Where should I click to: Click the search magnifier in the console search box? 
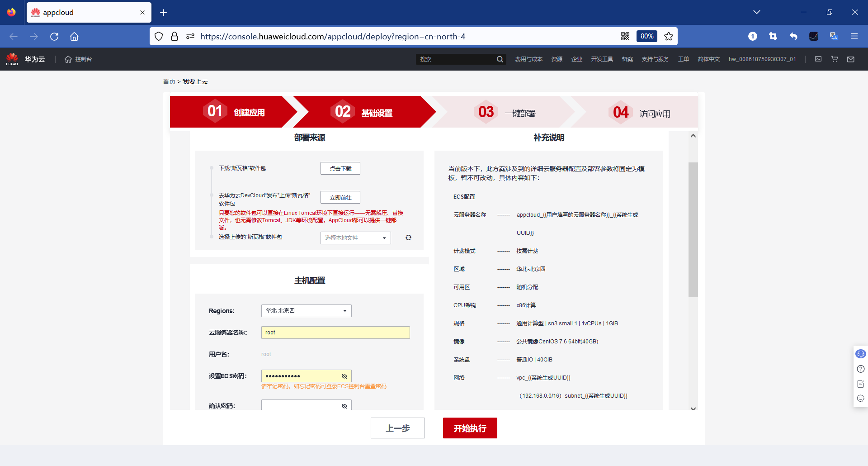(x=500, y=59)
